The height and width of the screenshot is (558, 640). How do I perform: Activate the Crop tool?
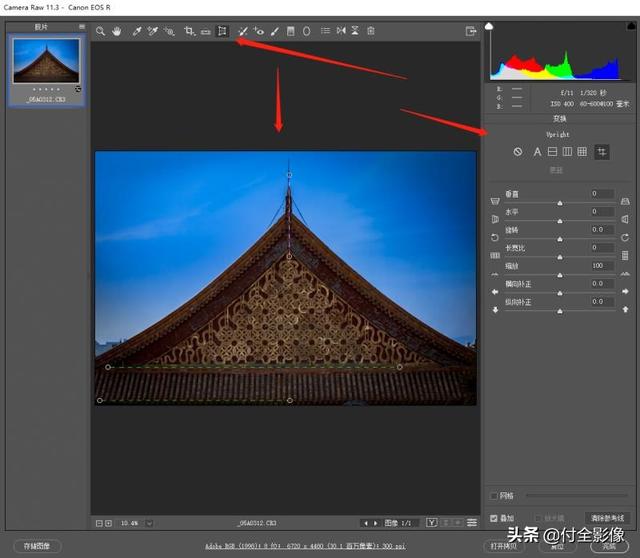click(188, 31)
